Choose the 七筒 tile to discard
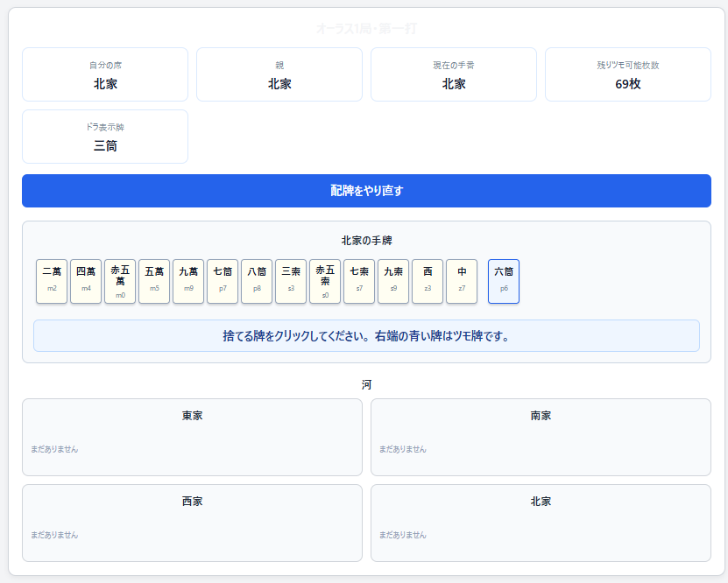Viewport: 728px width, 583px height. point(223,282)
